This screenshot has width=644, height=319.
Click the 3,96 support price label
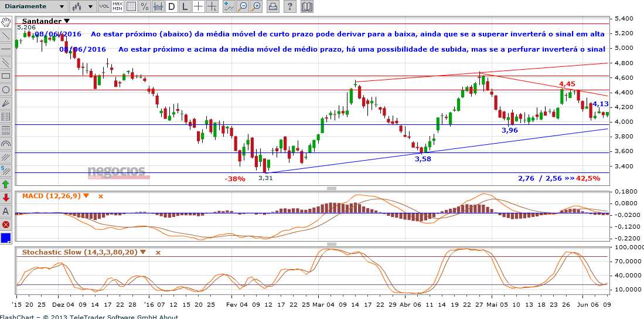pyautogui.click(x=510, y=130)
